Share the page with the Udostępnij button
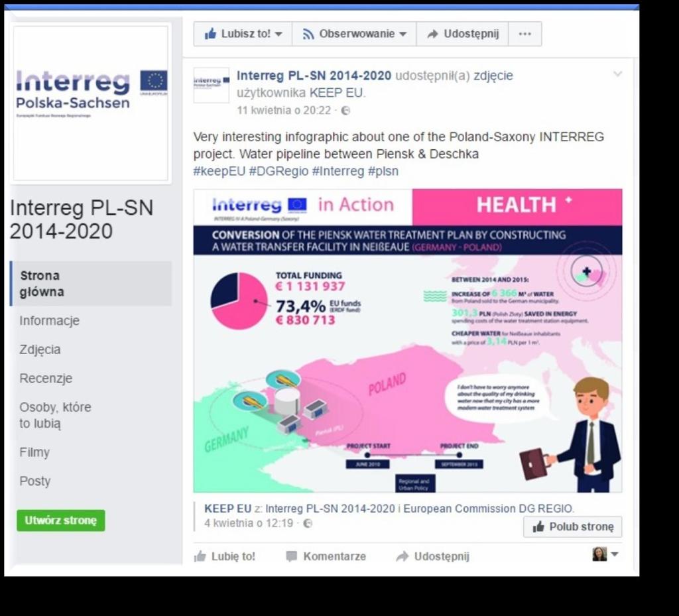 (x=462, y=34)
